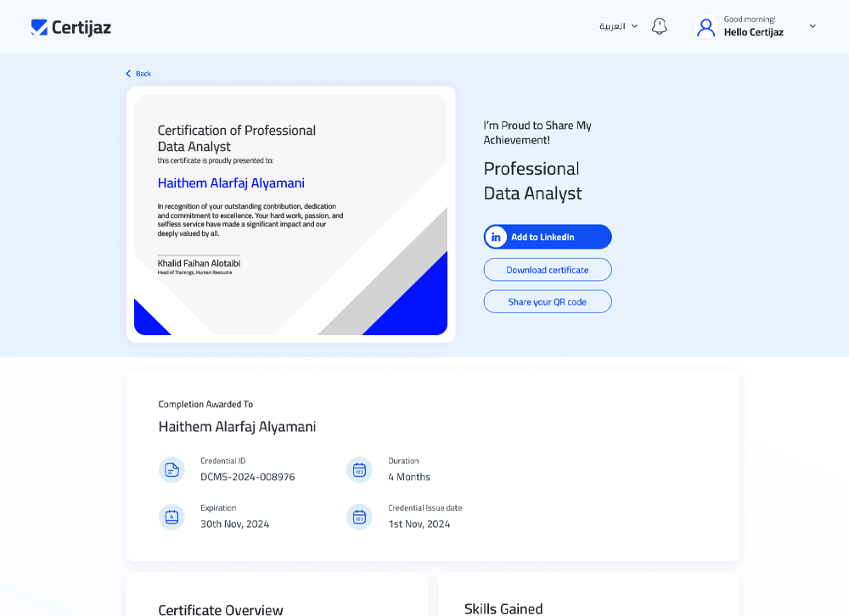The image size is (849, 616).
Task: Click the LinkedIn icon in the button
Action: (496, 237)
